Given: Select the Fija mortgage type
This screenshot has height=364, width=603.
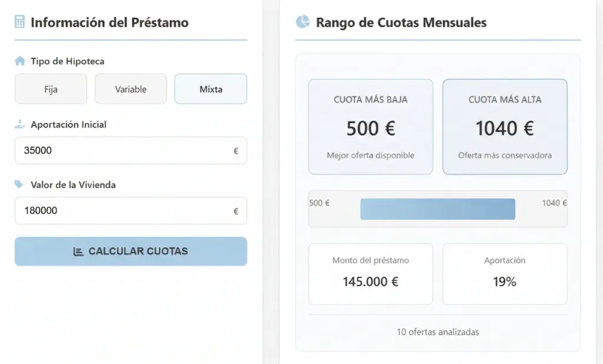Looking at the screenshot, I should point(51,88).
